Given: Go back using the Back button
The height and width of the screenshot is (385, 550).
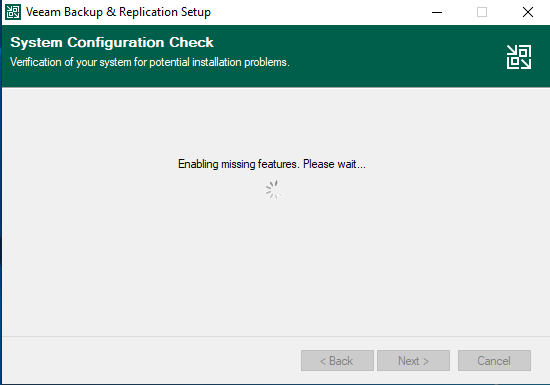Looking at the screenshot, I should coord(337,360).
